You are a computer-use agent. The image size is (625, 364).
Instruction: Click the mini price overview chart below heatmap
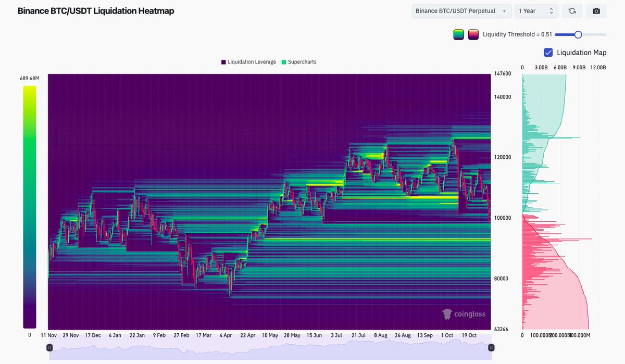click(x=270, y=349)
